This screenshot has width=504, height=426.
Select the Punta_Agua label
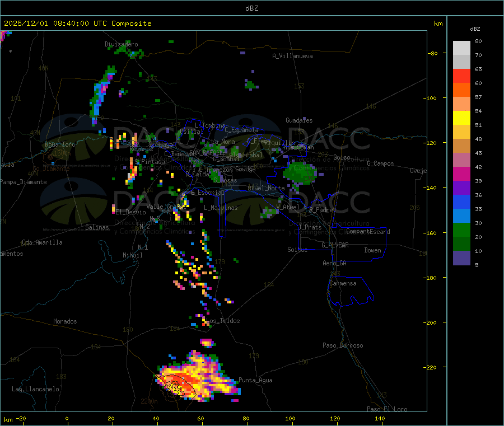[255, 380]
